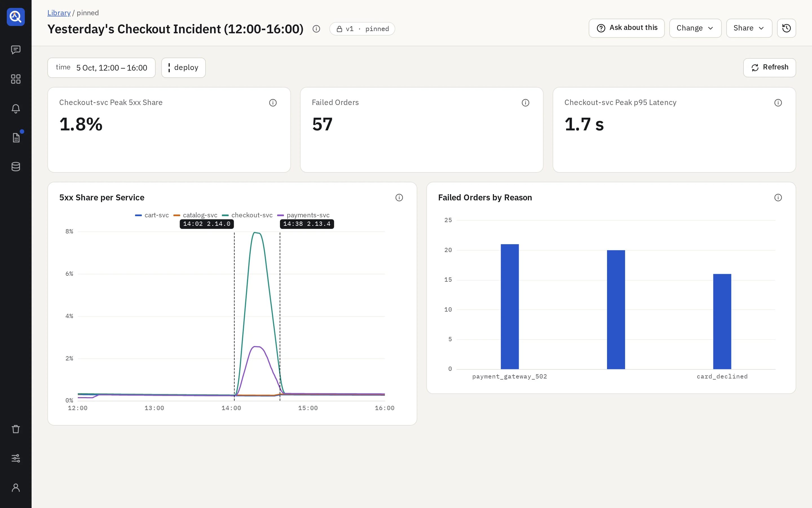Select the 14:38 2.13.4 deploy marker
This screenshot has height=508, width=812.
tap(307, 224)
